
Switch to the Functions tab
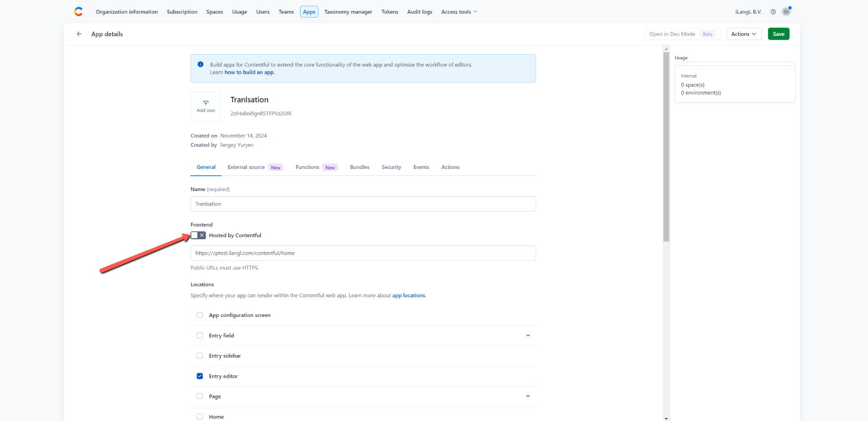[x=317, y=167]
